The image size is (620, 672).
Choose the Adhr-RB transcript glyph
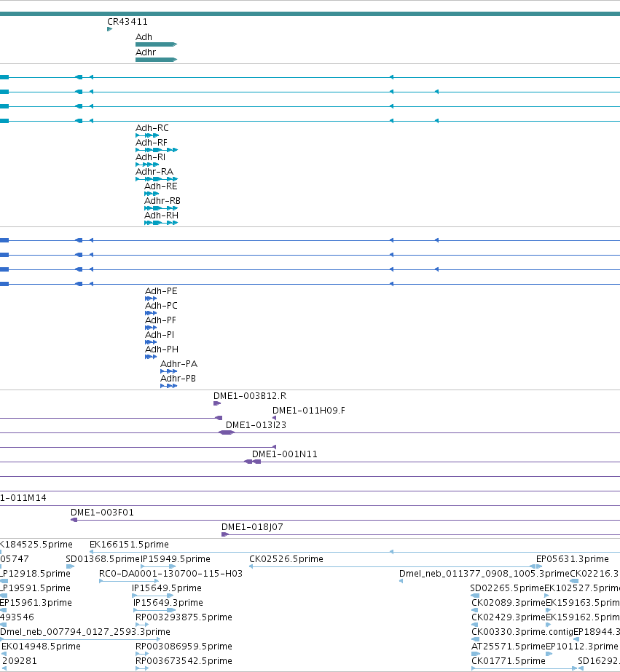(x=161, y=208)
